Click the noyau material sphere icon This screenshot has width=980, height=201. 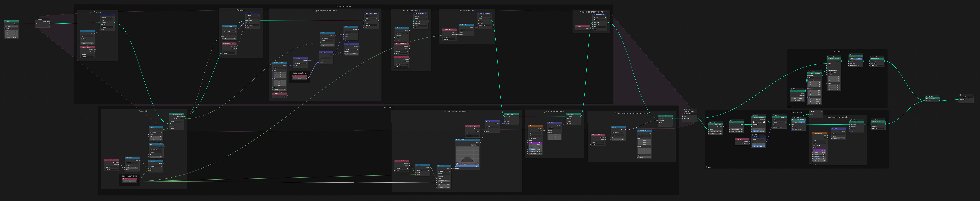pyautogui.click(x=872, y=66)
